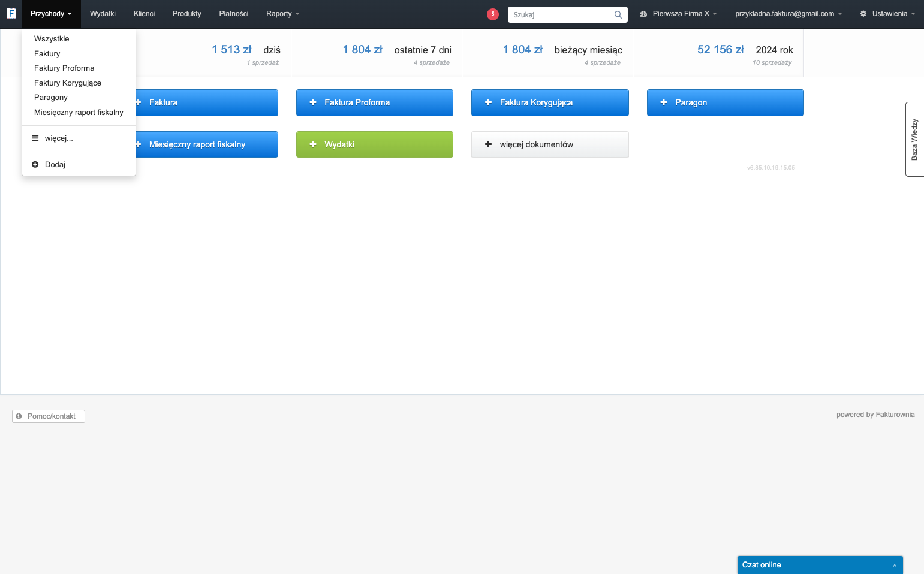
Task: Click the 52 156 zł 2024 rok amount
Action: [x=720, y=50]
